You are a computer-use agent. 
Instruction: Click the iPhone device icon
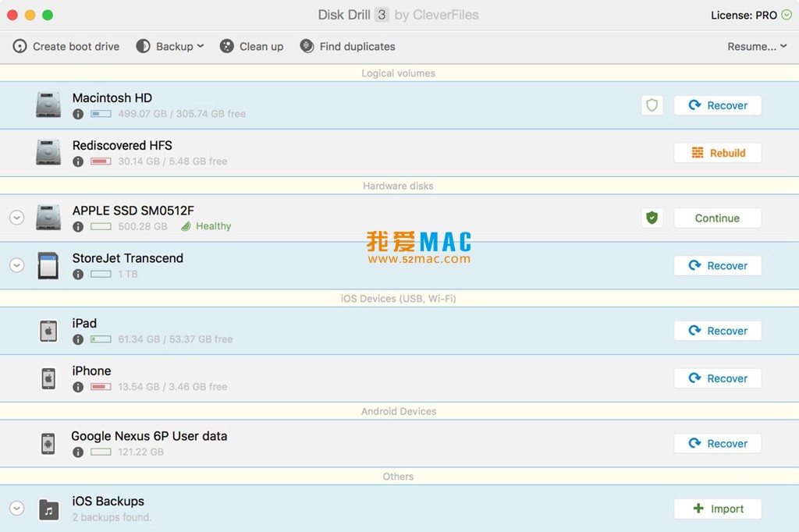point(48,378)
